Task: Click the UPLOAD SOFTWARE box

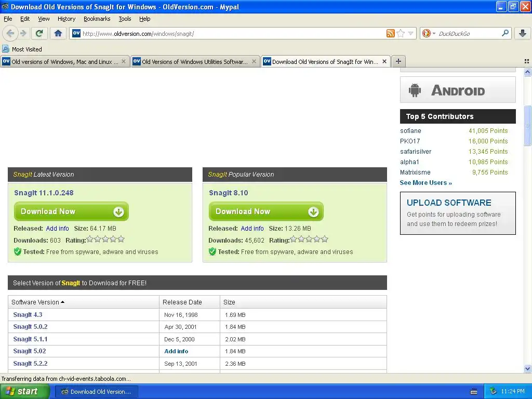Action: point(458,213)
